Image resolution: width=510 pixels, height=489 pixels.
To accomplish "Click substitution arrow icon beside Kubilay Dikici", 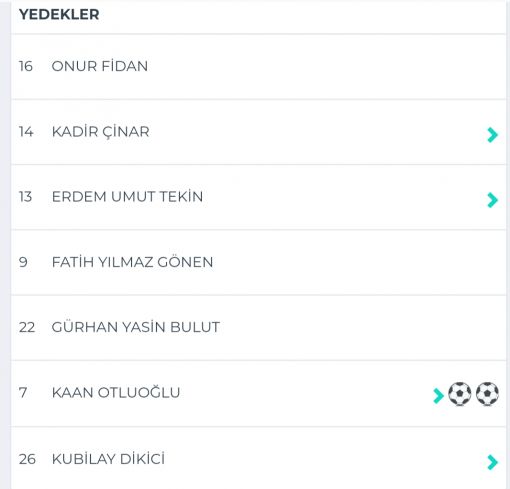I will (492, 462).
